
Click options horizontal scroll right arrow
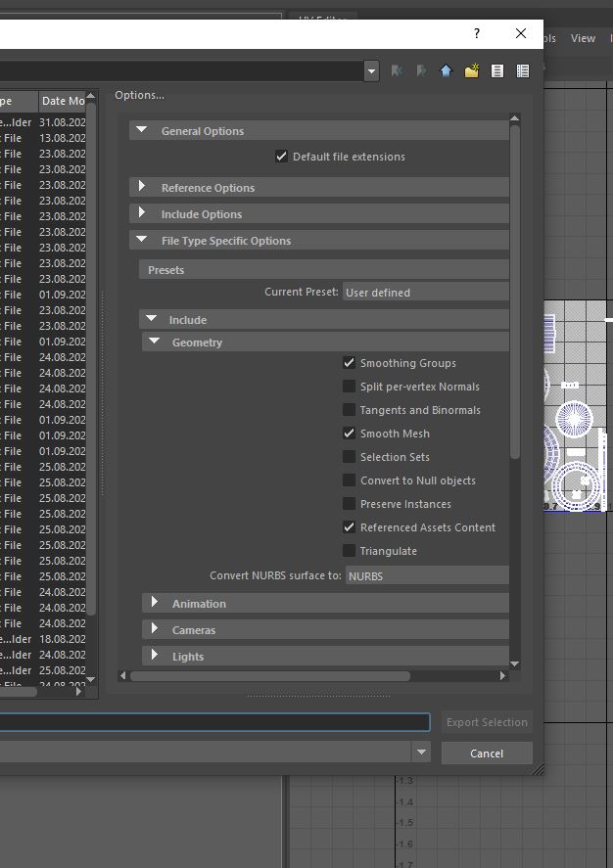[x=502, y=675]
